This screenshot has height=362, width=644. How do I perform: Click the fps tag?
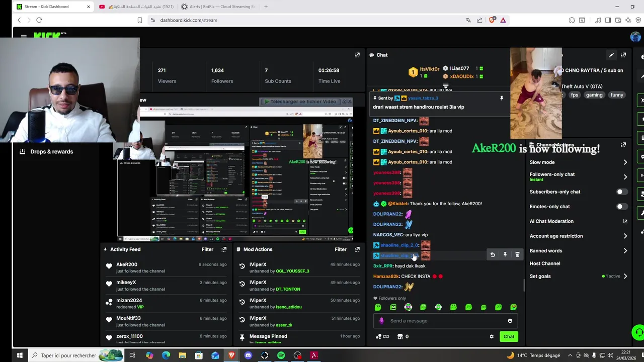pos(574,95)
